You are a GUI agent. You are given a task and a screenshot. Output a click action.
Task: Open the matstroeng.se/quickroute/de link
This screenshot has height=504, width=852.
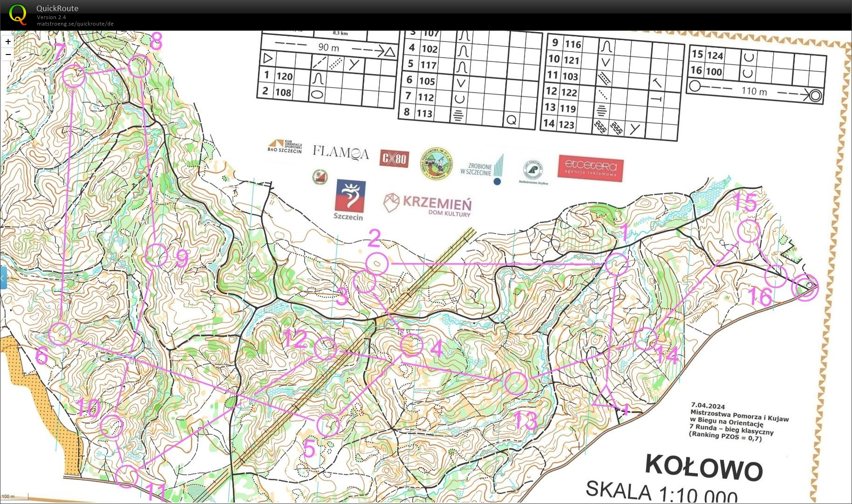pyautogui.click(x=75, y=24)
